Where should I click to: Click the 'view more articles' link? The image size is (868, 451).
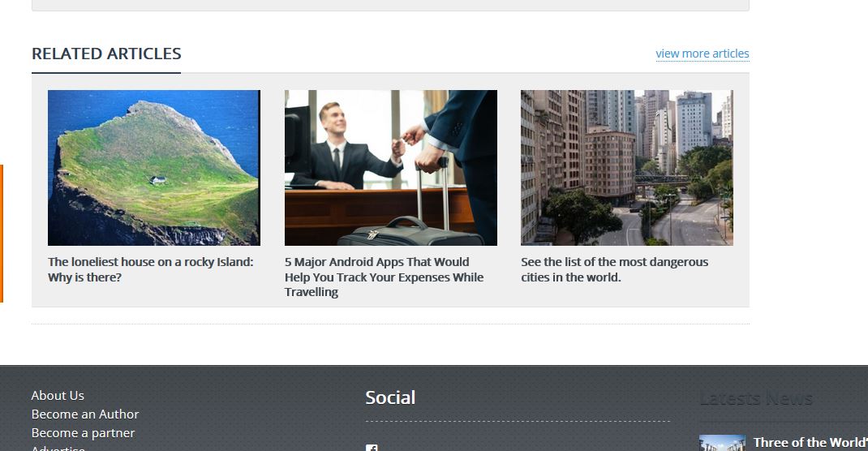tap(702, 54)
